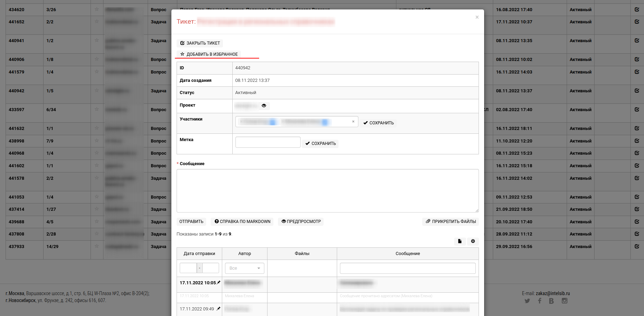The width and height of the screenshot is (644, 316).
Task: Close the ticket dialog with X
Action: 477,17
